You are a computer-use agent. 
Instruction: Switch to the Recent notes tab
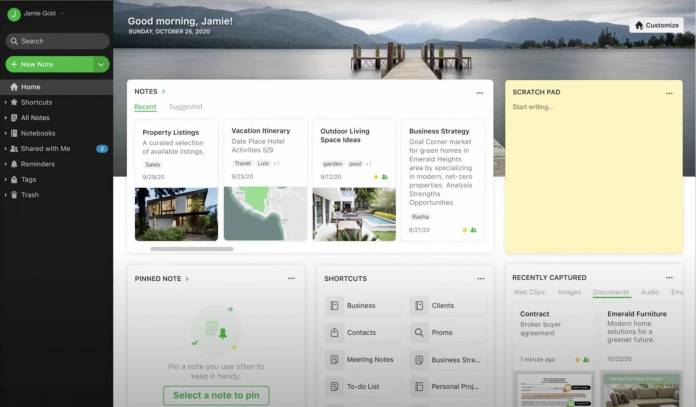point(145,107)
